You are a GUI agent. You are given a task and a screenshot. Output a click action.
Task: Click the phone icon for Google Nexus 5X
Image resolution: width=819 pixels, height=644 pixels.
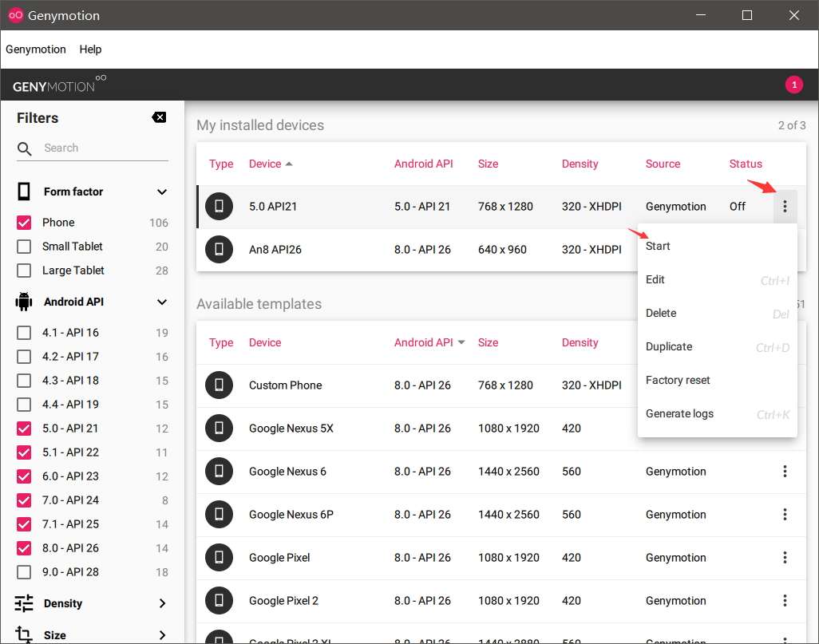[x=219, y=429]
